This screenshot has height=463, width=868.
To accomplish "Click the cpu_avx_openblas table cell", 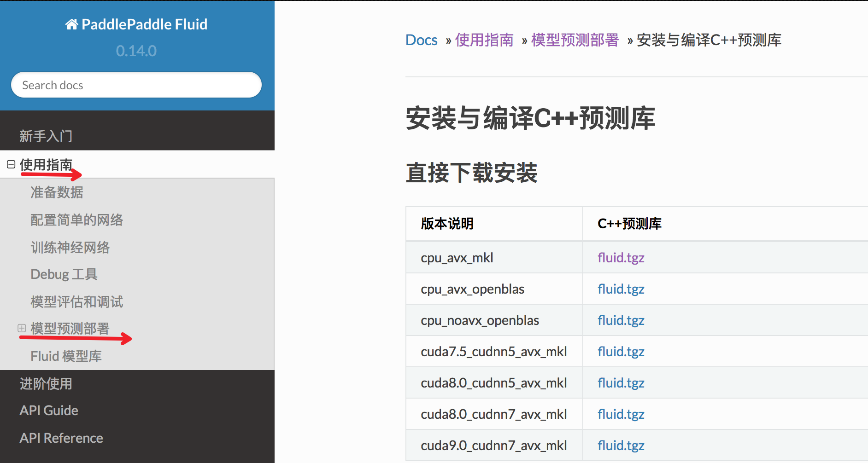I will point(494,289).
